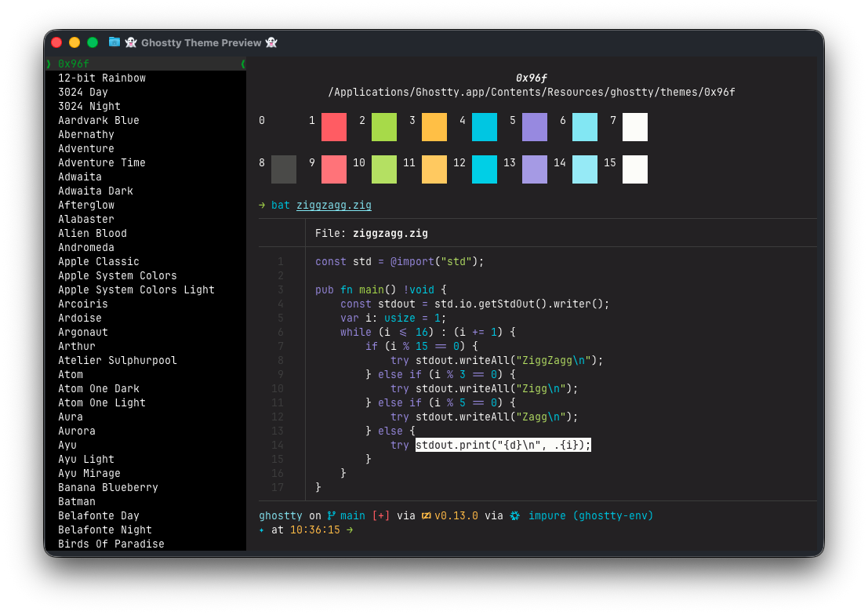This screenshot has height=615, width=868.
Task: Select the Belafonte Day theme
Action: coord(99,516)
